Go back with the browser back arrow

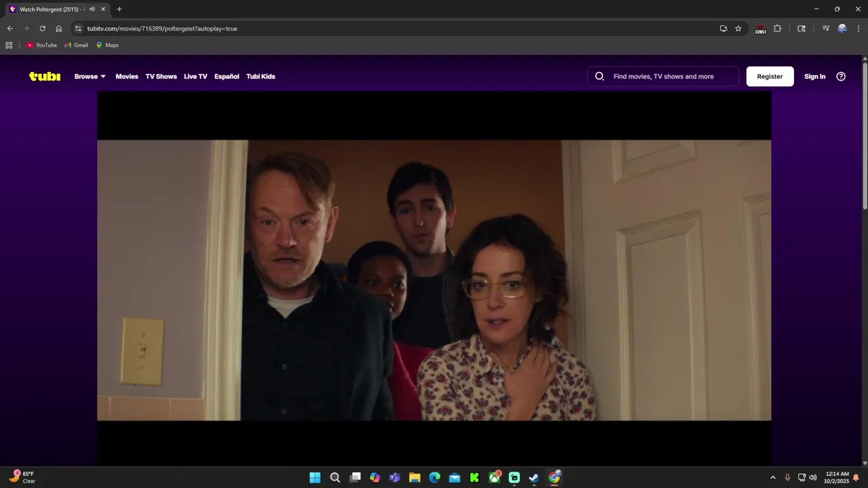(9, 28)
